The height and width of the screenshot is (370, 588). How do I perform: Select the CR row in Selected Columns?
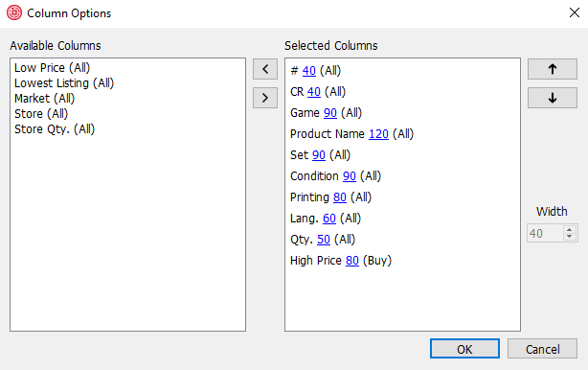[x=402, y=92]
